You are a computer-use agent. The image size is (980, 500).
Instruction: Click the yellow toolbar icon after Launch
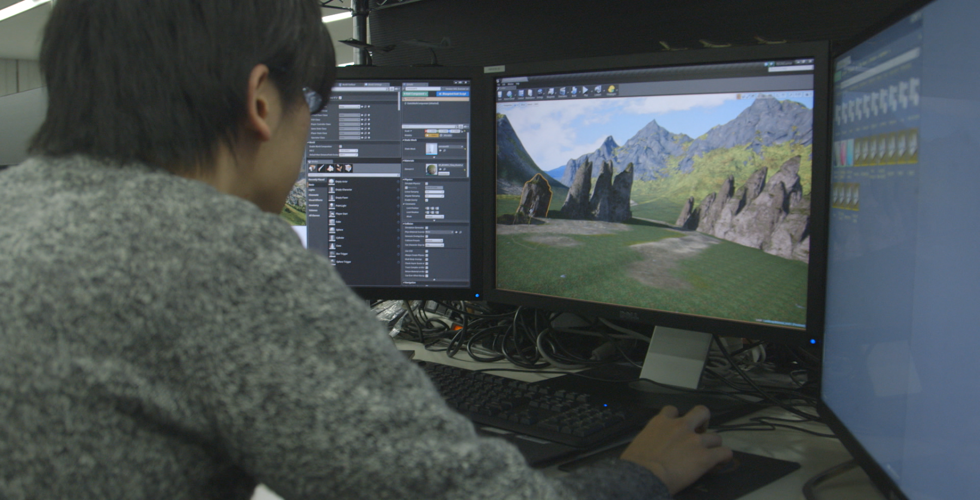(611, 89)
